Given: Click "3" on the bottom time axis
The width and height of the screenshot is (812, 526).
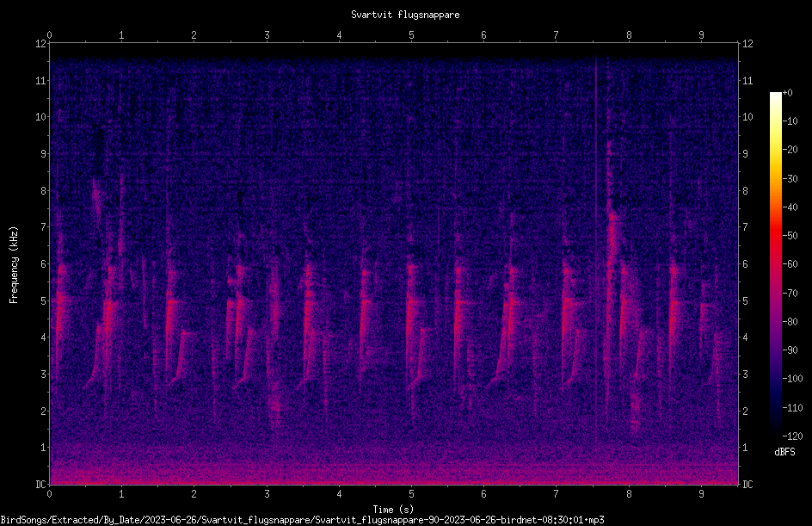Looking at the screenshot, I should [x=267, y=494].
